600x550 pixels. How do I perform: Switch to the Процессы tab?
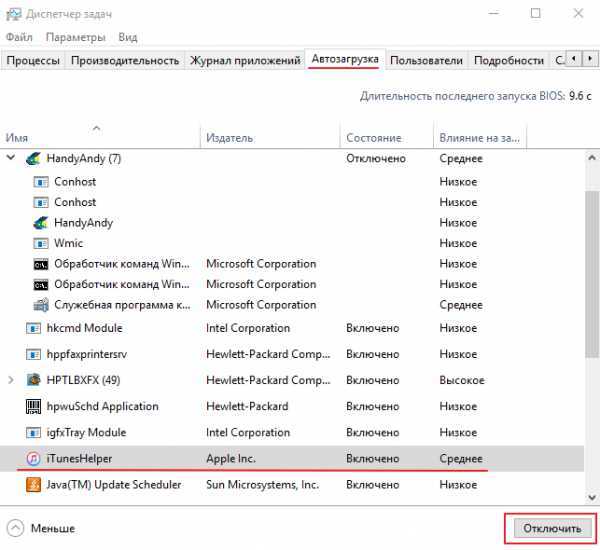33,60
